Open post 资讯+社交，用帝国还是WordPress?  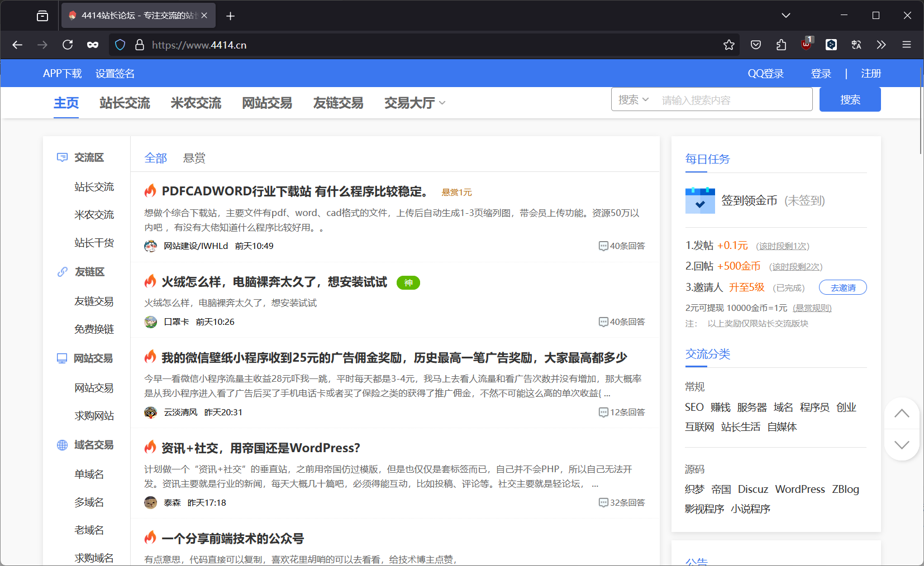[x=261, y=448]
